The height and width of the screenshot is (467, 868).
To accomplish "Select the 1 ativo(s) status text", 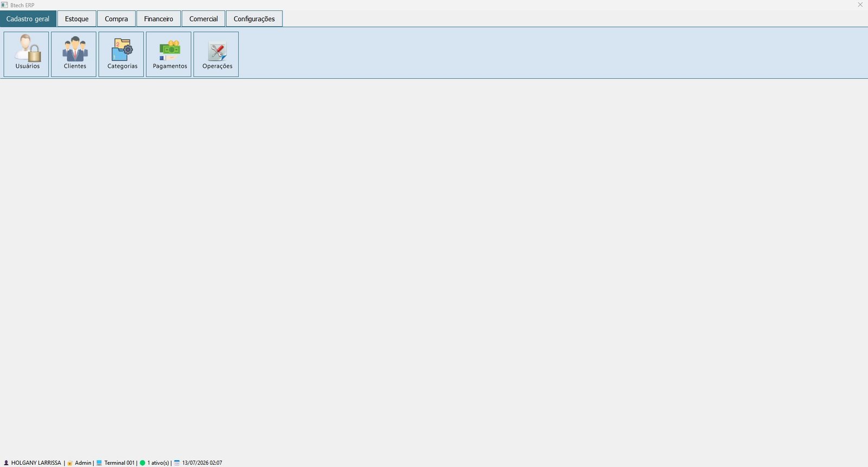I will [158, 463].
